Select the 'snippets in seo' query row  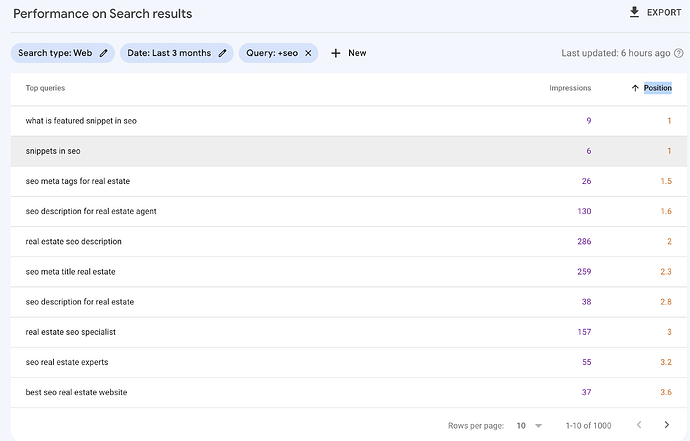pos(53,151)
